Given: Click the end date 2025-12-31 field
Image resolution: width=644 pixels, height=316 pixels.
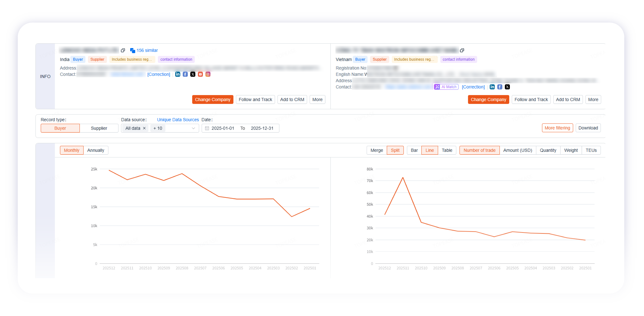Looking at the screenshot, I should [x=262, y=128].
